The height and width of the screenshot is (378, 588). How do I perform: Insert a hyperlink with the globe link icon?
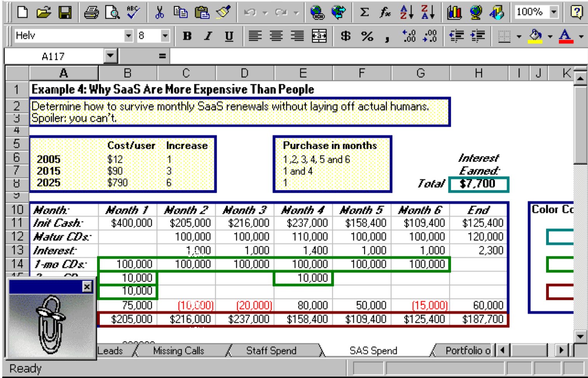click(317, 12)
